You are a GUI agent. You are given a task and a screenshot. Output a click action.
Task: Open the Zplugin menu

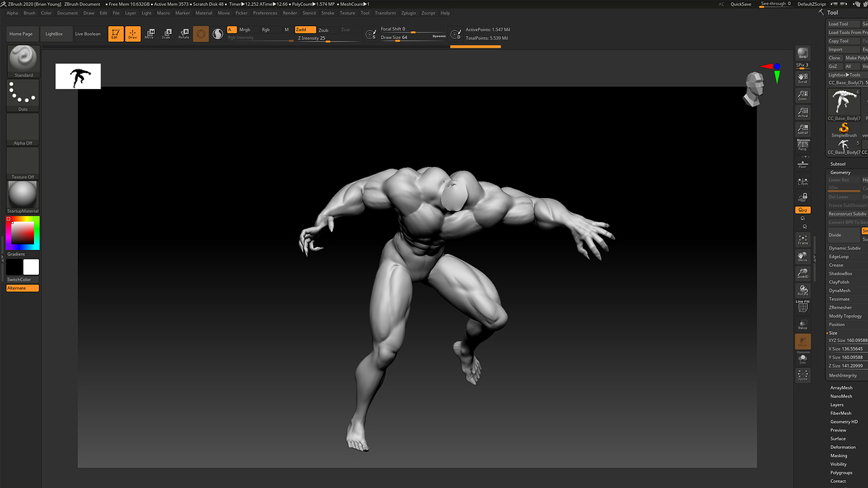[x=409, y=13]
